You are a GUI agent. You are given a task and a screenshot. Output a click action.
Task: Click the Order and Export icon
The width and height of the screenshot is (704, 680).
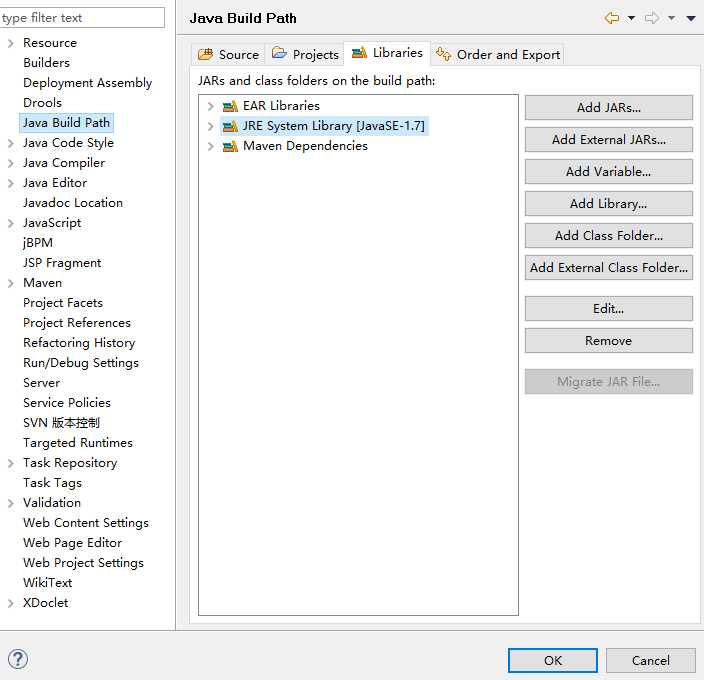point(444,54)
